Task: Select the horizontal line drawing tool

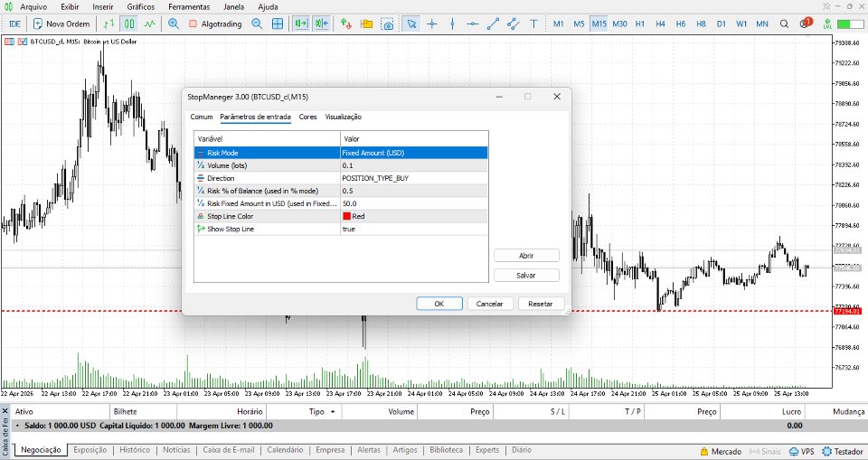Action: [473, 23]
